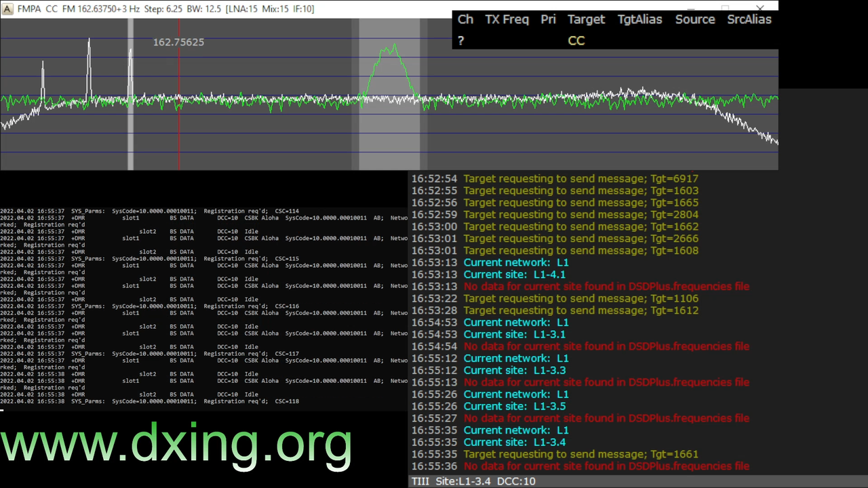
Task: Select Current site: L1-3.3 line
Action: click(488, 371)
